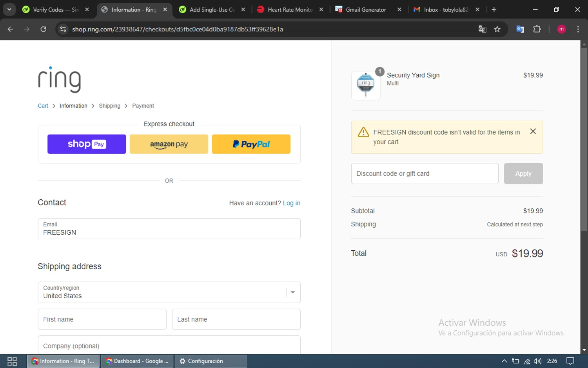Image resolution: width=588 pixels, height=368 pixels.
Task: Show hidden system tray icons
Action: [504, 361]
